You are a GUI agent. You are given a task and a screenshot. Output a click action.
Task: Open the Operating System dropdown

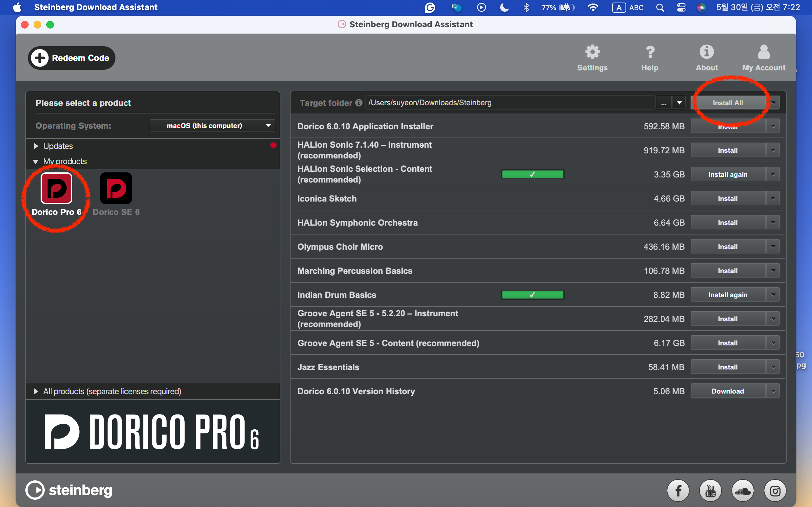(212, 126)
